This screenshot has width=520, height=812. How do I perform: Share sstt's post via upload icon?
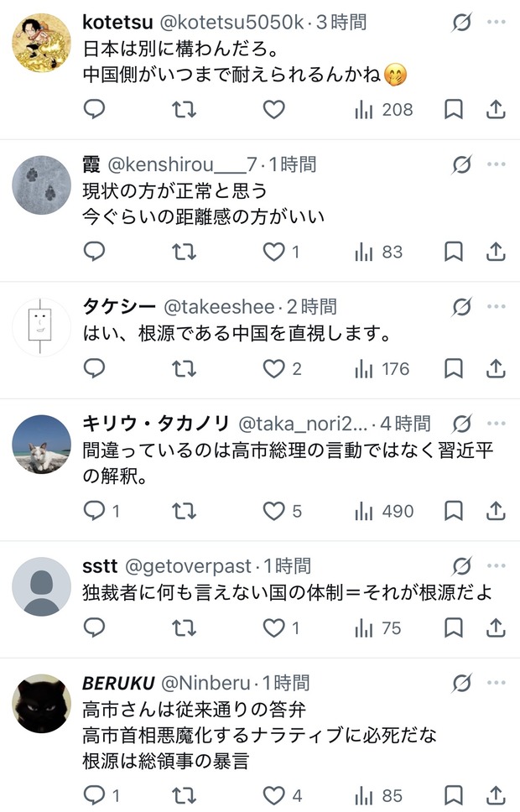pyautogui.click(x=496, y=627)
